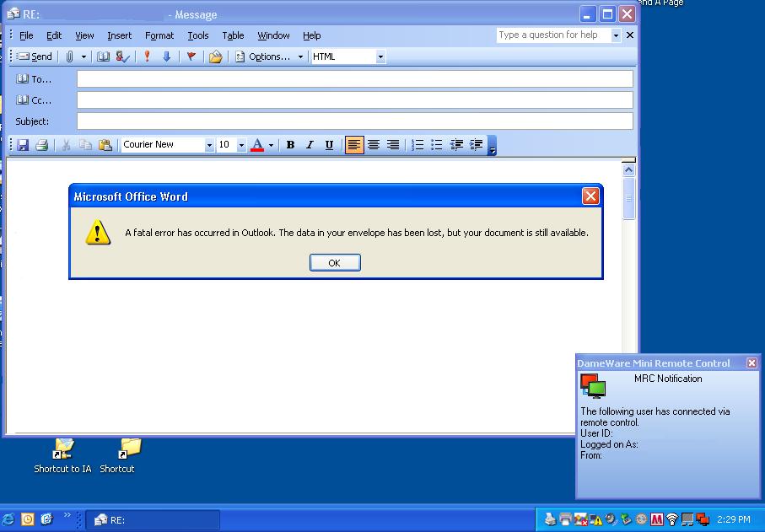Click inside the Subject field
This screenshot has width=765, height=532.
pos(355,121)
